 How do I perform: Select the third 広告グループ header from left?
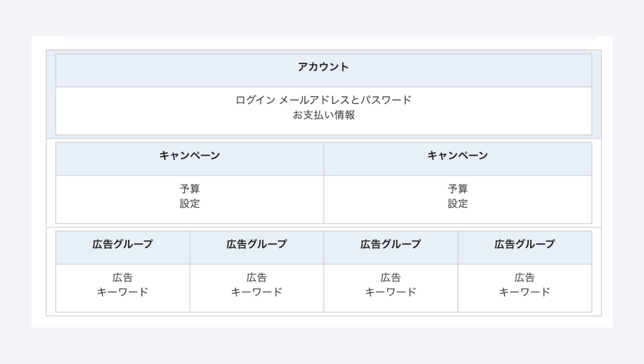[391, 247]
